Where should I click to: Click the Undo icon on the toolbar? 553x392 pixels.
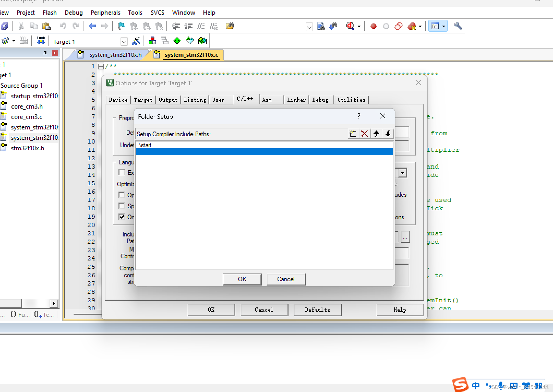[x=63, y=26]
